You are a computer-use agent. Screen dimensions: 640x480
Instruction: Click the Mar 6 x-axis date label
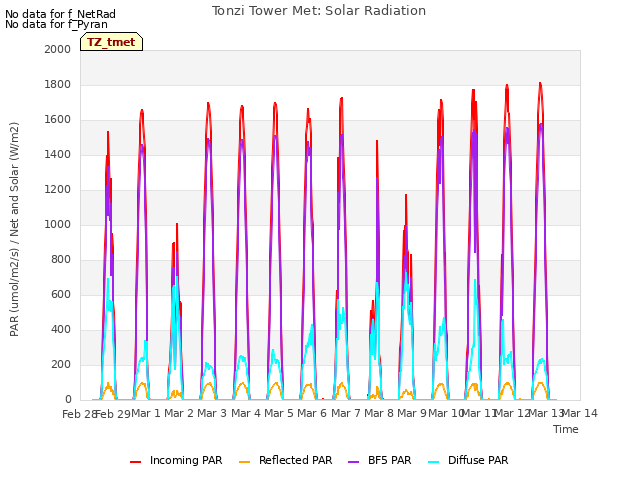pos(312,413)
